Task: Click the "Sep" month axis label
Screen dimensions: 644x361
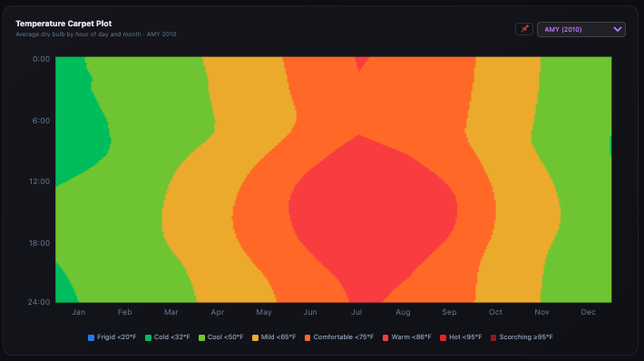Action: point(449,312)
